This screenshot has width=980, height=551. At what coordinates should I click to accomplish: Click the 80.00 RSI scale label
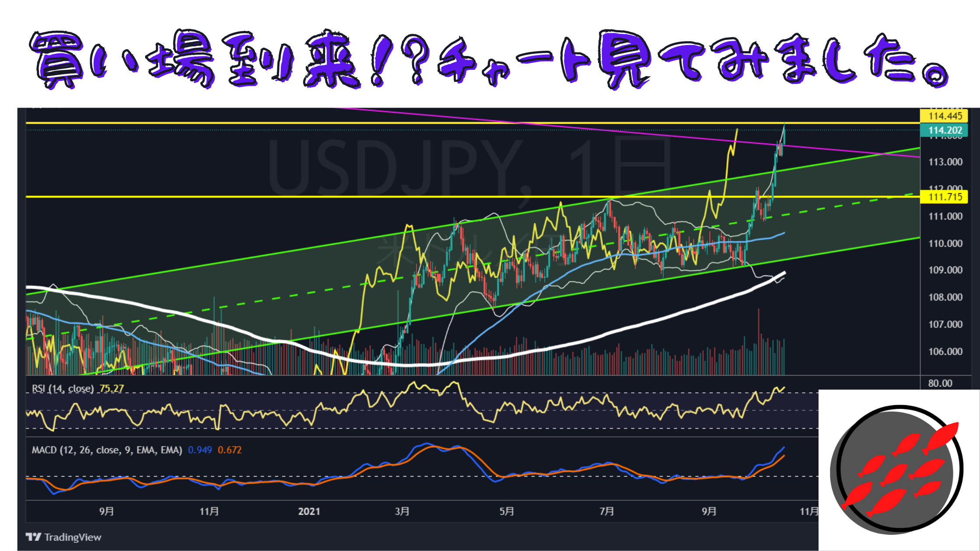940,384
